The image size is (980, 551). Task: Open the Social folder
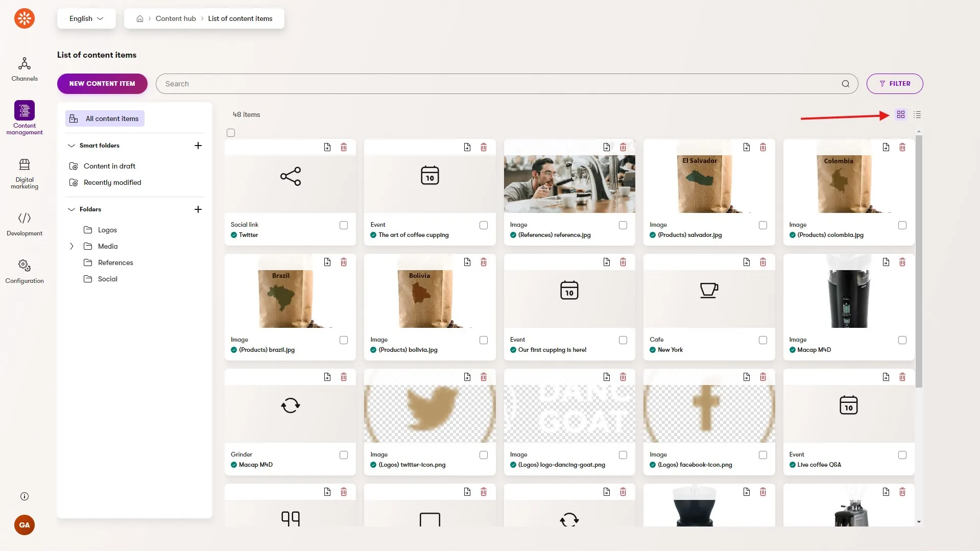pos(101,279)
